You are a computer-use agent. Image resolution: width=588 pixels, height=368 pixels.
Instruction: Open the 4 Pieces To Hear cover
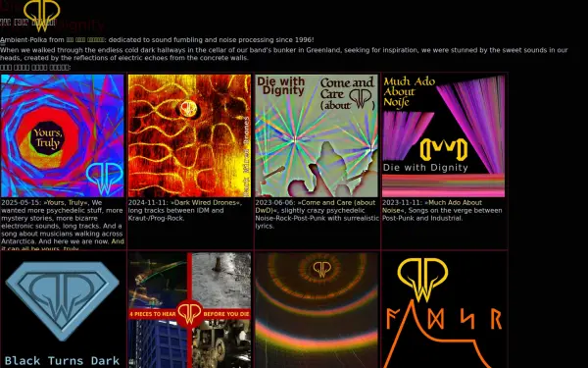[189, 310]
